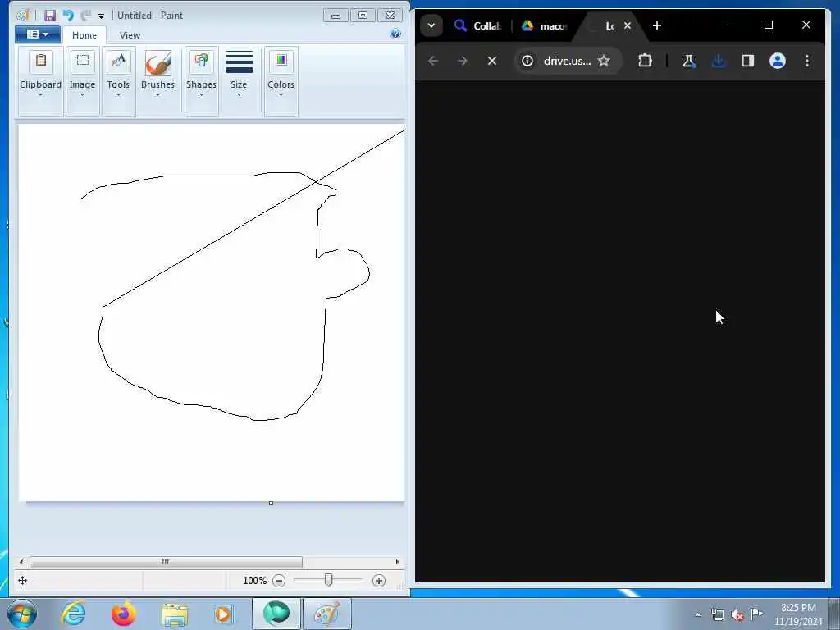Stop loading the page in Chrome
840x630 pixels.
[x=492, y=61]
